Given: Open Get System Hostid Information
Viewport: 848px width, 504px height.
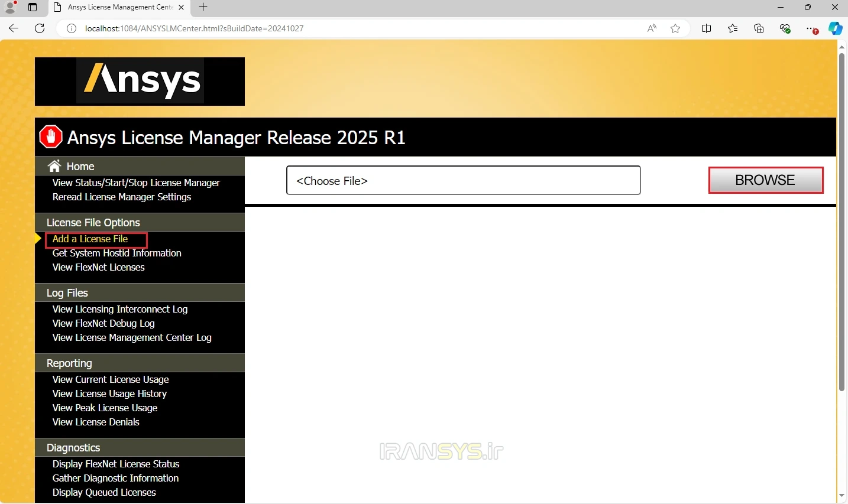Looking at the screenshot, I should point(116,253).
